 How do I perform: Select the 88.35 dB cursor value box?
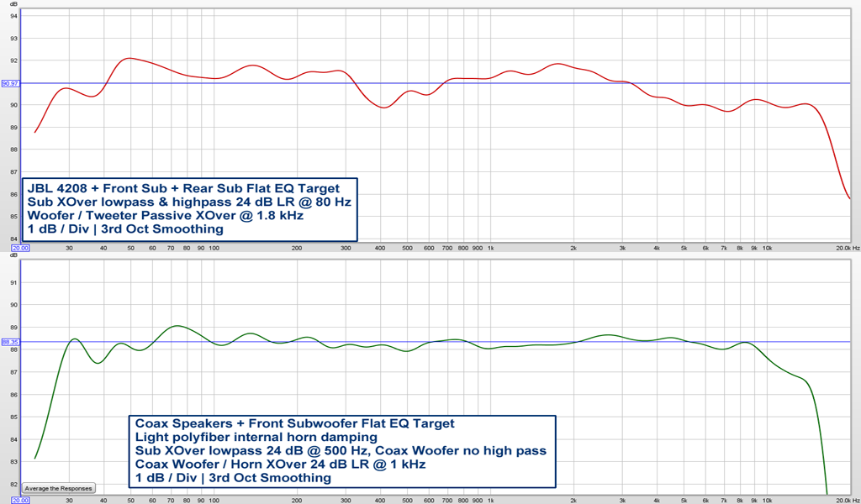click(10, 342)
